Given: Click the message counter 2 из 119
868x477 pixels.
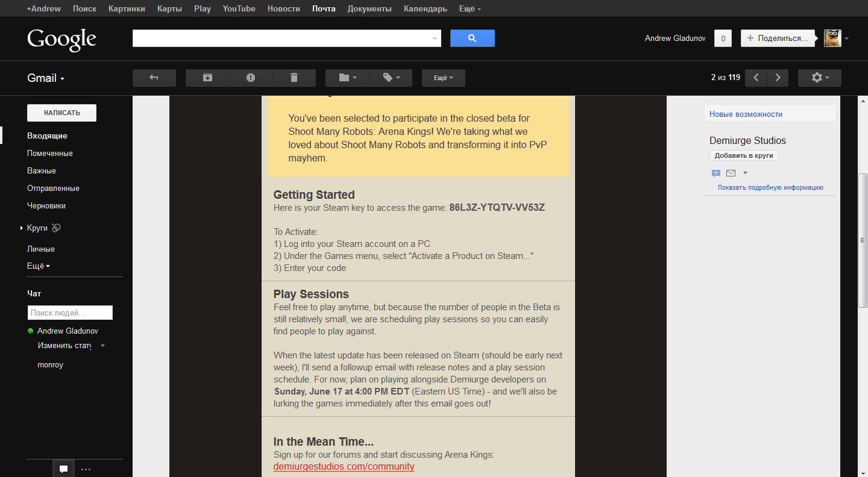Looking at the screenshot, I should 726,78.
